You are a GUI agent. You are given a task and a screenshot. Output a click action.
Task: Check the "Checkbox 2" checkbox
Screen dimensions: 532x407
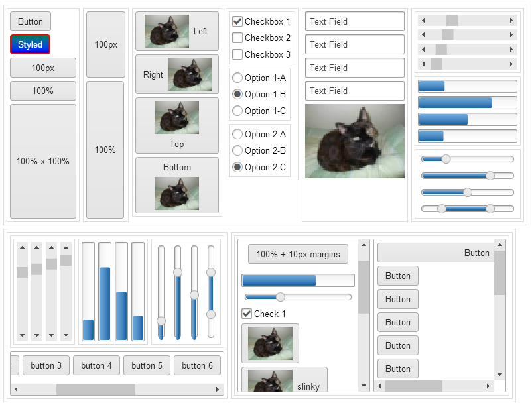(x=237, y=38)
